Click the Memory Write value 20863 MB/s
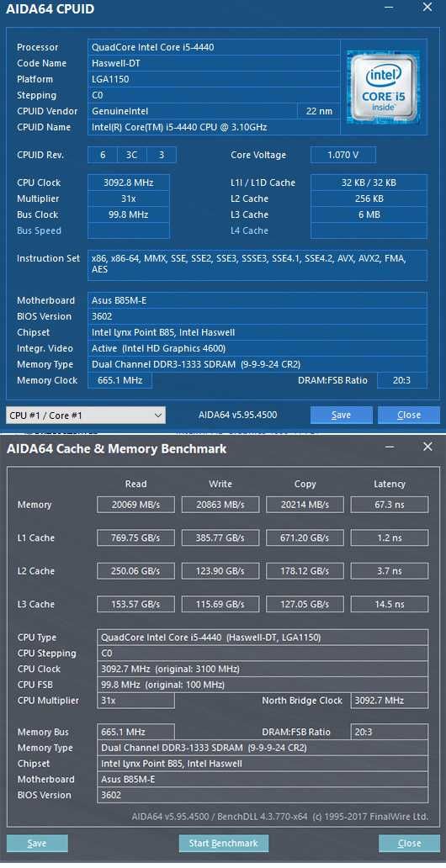Image resolution: width=446 pixels, height=868 pixels. pos(220,505)
